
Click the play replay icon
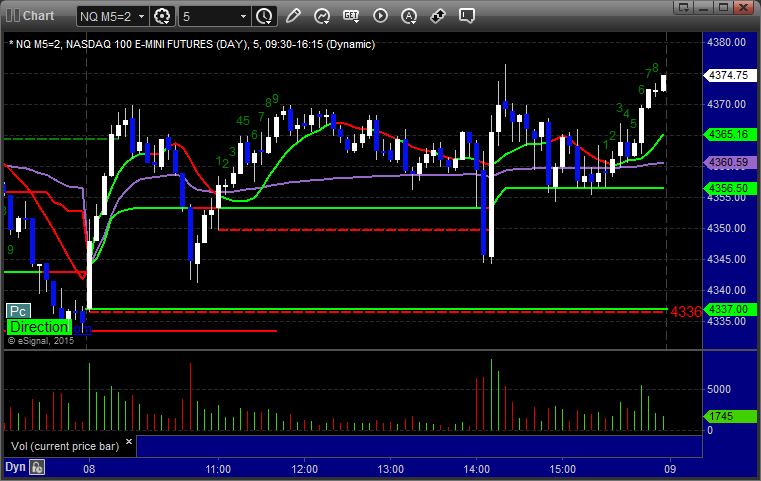tap(380, 16)
